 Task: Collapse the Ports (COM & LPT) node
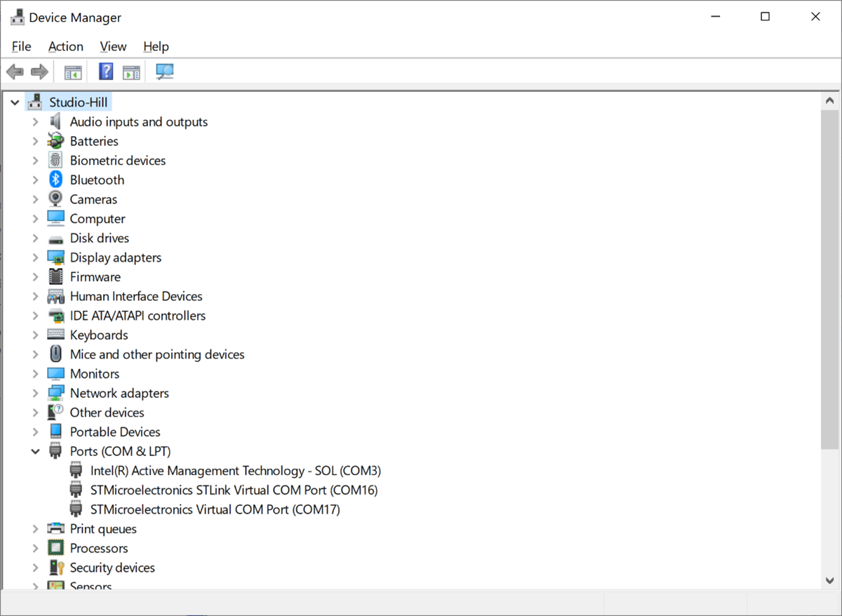(x=35, y=452)
